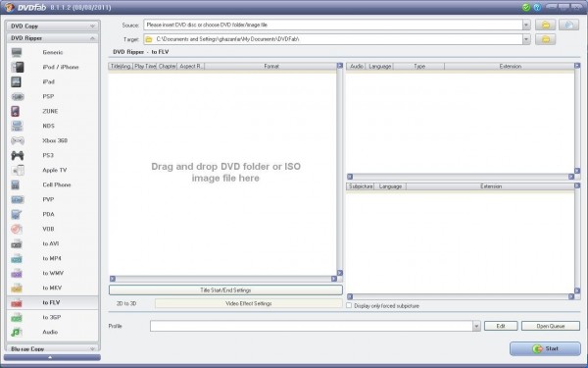The height and width of the screenshot is (368, 588).
Task: Click the Edit profile button
Action: click(x=501, y=326)
